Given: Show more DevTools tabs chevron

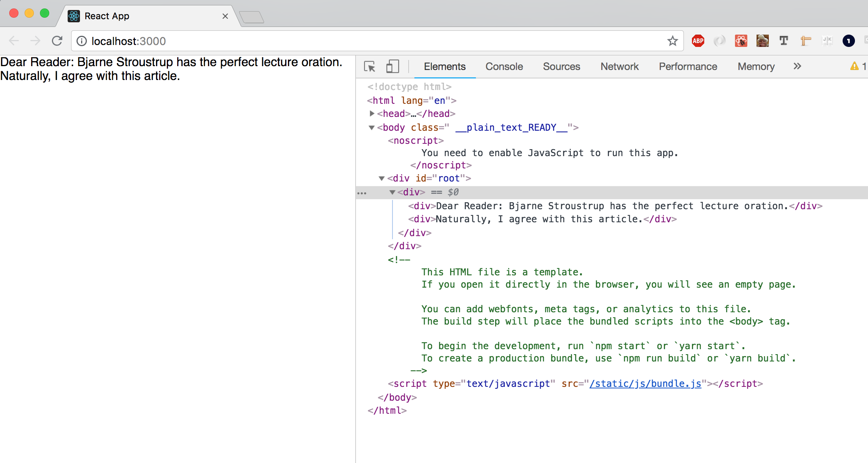Looking at the screenshot, I should point(797,67).
